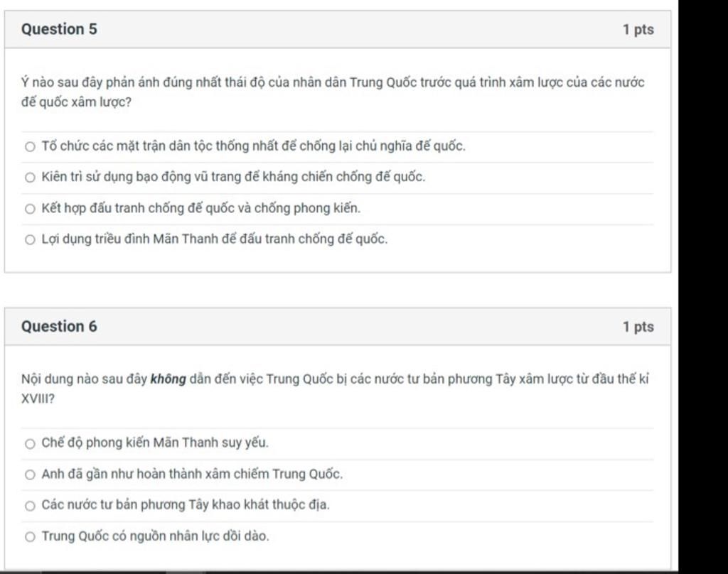Image resolution: width=728 pixels, height=574 pixels.
Task: Click the Question 6 header title
Action: coord(60,326)
